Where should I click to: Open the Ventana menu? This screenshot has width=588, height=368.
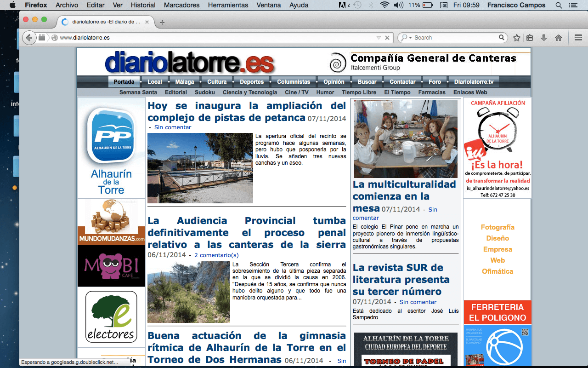[x=269, y=5]
